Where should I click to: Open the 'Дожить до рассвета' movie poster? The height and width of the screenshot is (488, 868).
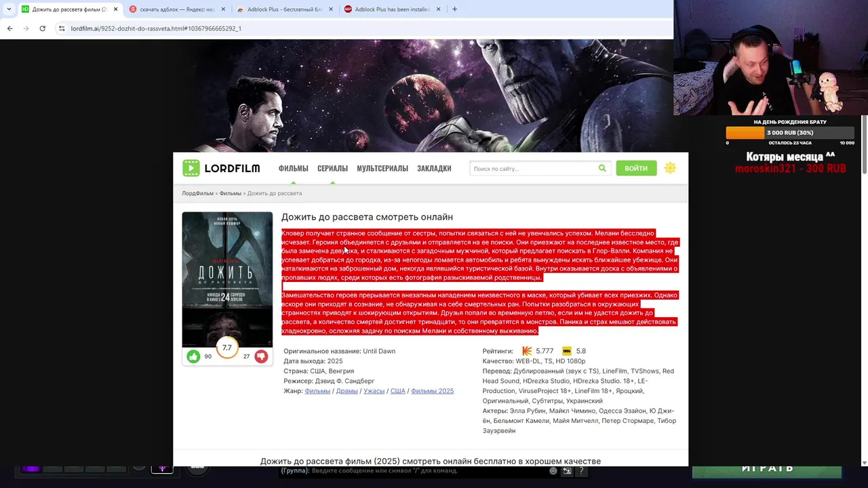[x=227, y=279]
